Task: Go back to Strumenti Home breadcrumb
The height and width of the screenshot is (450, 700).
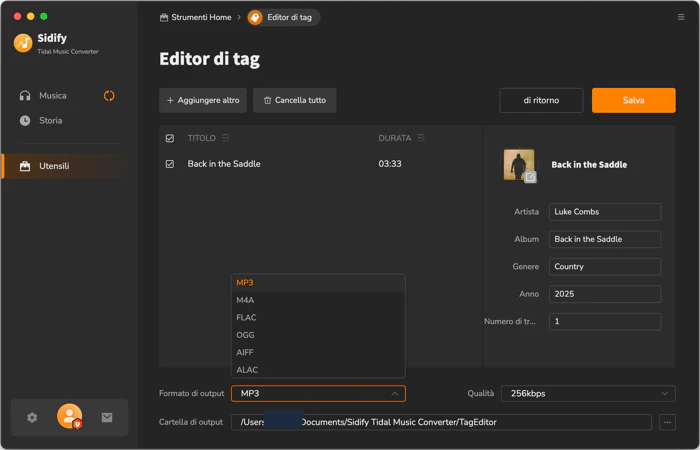Action: pyautogui.click(x=196, y=17)
